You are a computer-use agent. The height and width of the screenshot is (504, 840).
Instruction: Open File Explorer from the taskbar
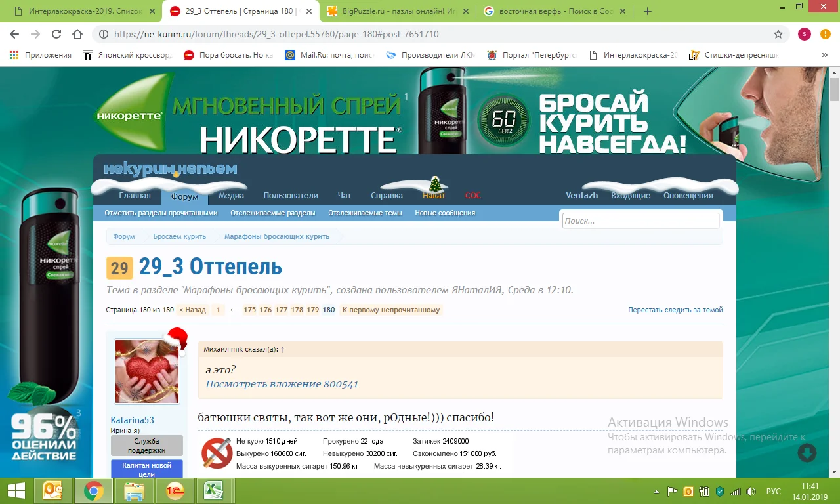(135, 491)
